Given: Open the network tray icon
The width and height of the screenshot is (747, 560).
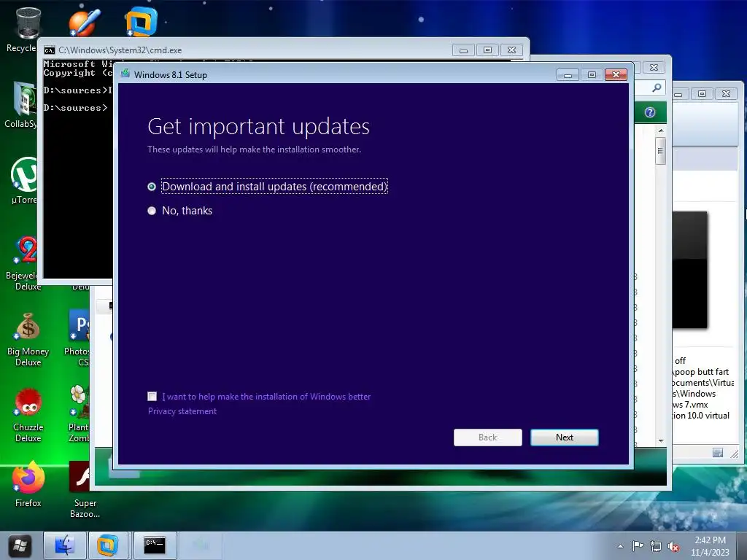Looking at the screenshot, I should [656, 547].
